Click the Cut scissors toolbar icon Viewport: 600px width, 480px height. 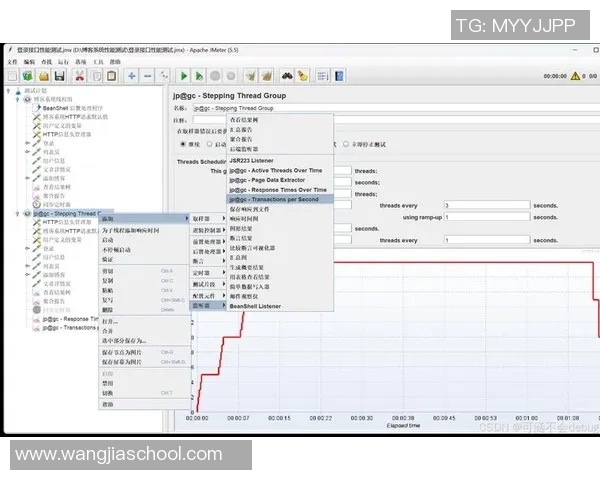[x=80, y=75]
